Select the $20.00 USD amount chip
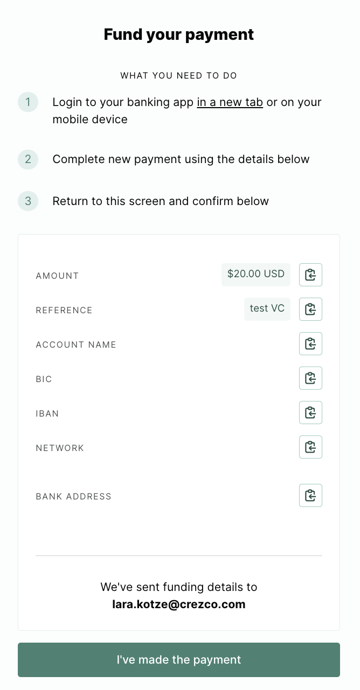360x690 pixels. pyautogui.click(x=256, y=274)
